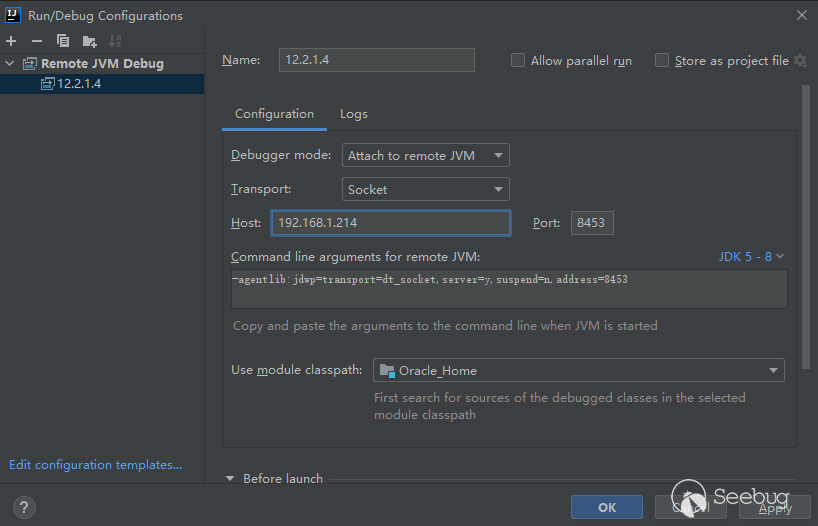Click the Oracle_Home module folder icon

(x=387, y=371)
